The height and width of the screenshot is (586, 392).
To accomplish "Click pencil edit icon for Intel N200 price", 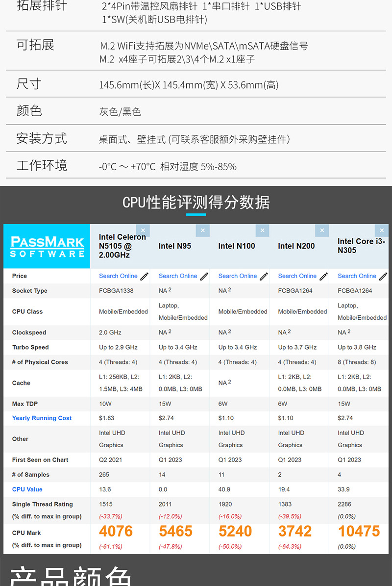I will (324, 277).
